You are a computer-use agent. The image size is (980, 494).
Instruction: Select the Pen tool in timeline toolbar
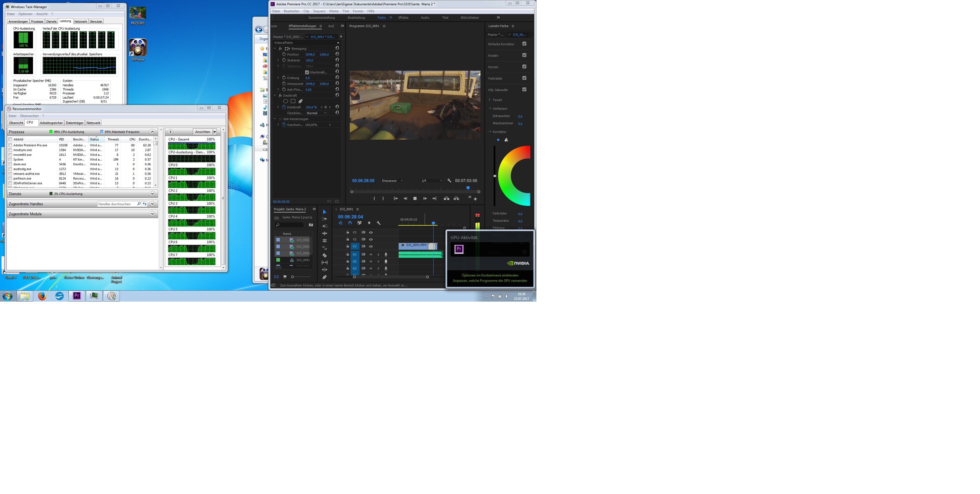(325, 277)
